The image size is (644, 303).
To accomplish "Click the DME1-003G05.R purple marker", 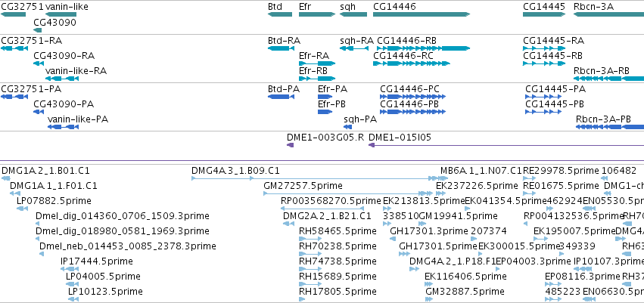I will (x=290, y=145).
